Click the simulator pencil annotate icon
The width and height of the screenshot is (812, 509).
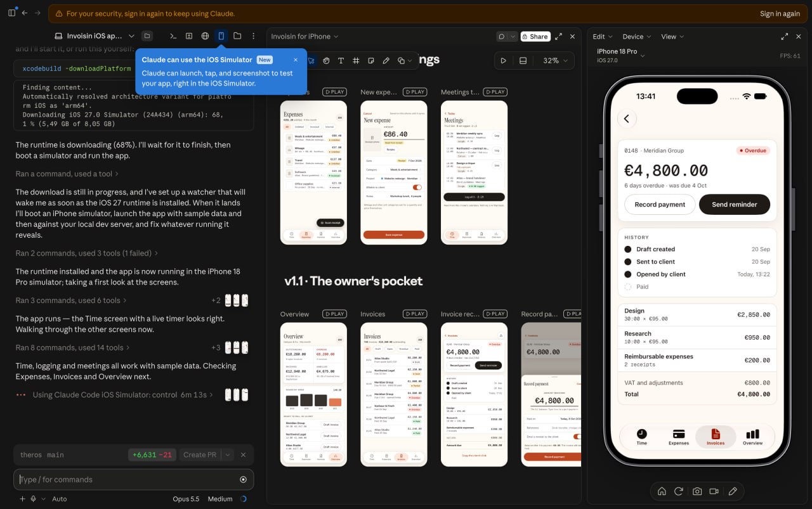733,491
